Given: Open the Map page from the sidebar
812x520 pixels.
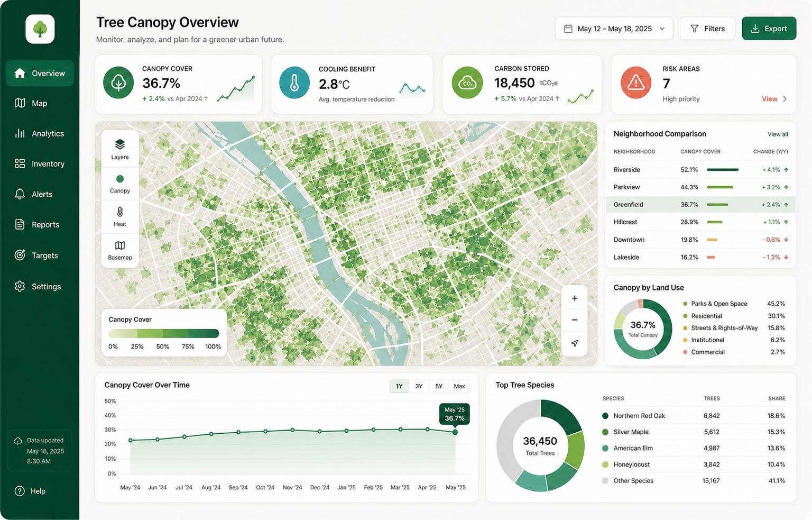Looking at the screenshot, I should click(x=40, y=103).
